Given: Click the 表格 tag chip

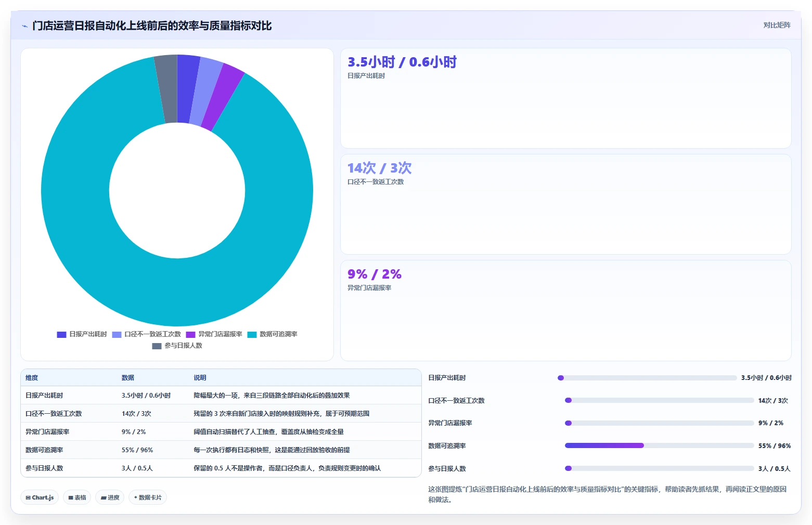Looking at the screenshot, I should click(x=77, y=497).
